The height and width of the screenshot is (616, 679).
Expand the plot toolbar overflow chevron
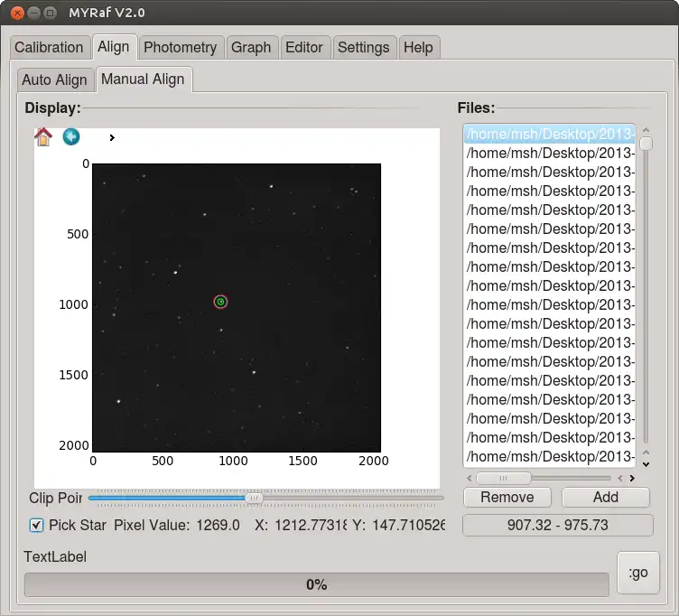[112, 138]
